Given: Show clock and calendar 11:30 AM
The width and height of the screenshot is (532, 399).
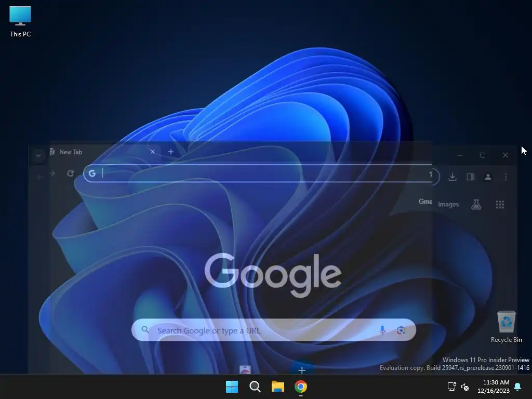Looking at the screenshot, I should 494,387.
